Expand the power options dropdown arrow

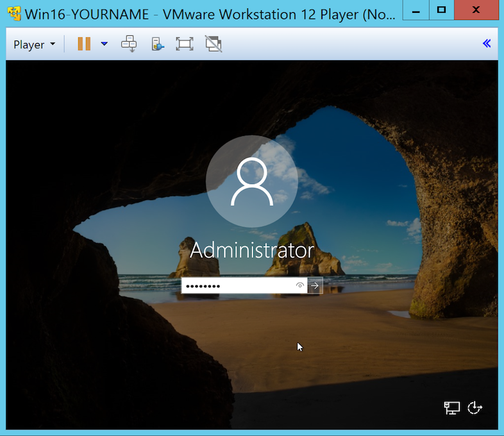105,44
